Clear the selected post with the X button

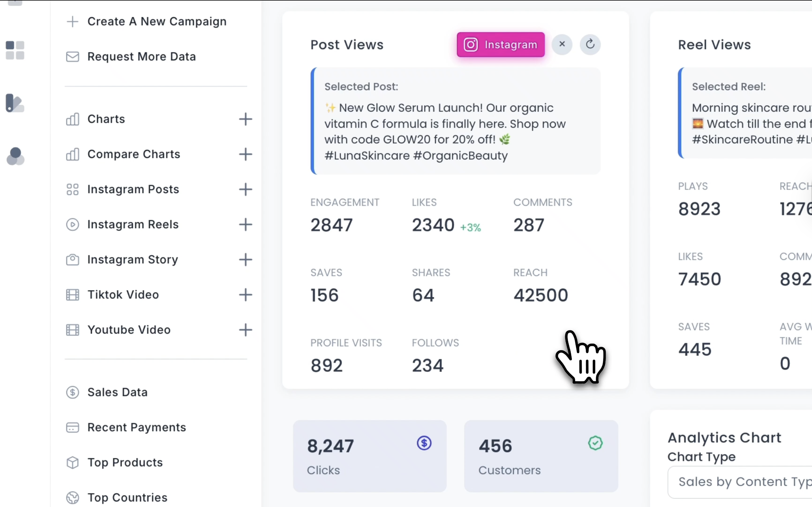pos(562,44)
